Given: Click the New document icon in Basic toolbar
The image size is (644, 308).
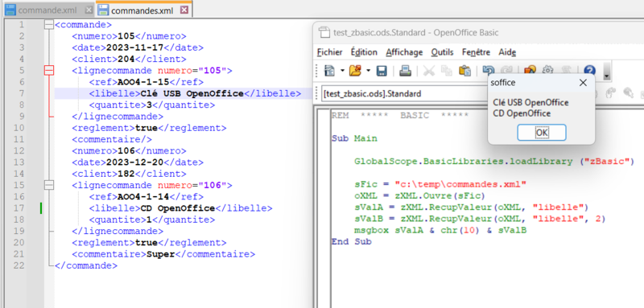Looking at the screenshot, I should [330, 71].
